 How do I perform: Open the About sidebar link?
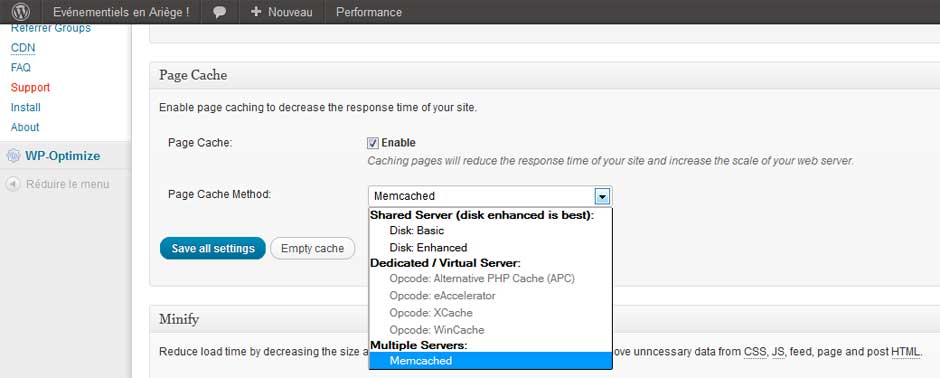click(25, 127)
